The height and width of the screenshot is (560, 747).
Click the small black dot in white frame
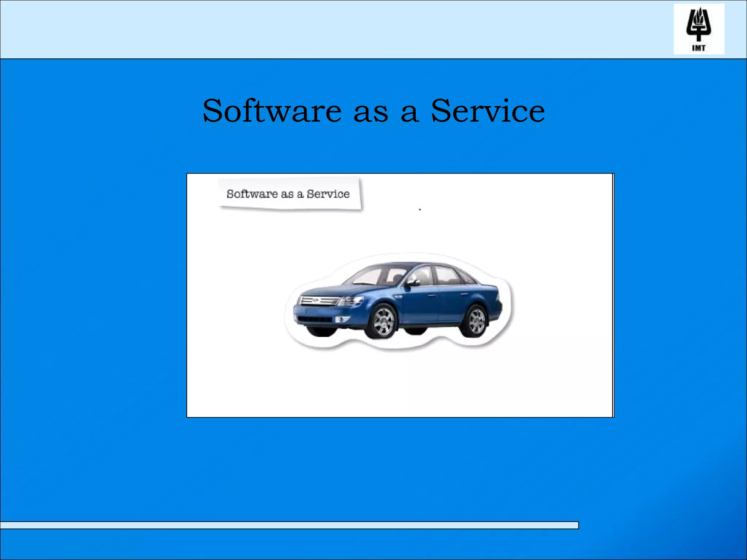tap(420, 210)
